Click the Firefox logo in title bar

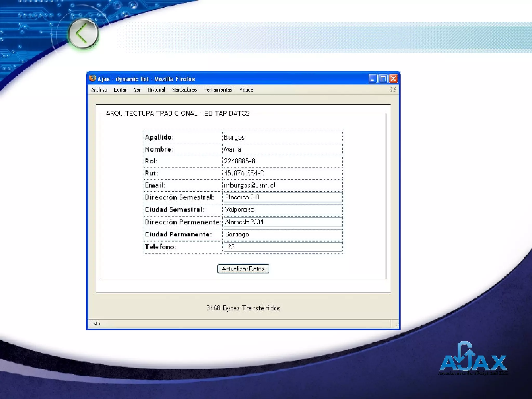(x=92, y=78)
